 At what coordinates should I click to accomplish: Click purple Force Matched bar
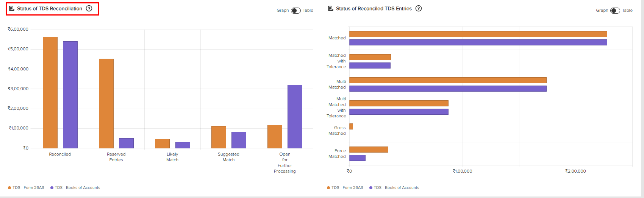click(x=357, y=158)
